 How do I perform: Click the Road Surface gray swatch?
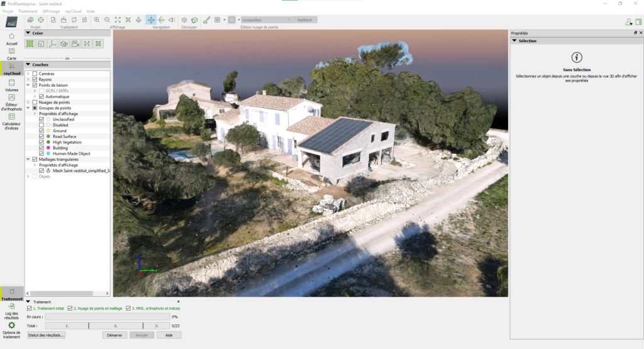[x=48, y=136]
